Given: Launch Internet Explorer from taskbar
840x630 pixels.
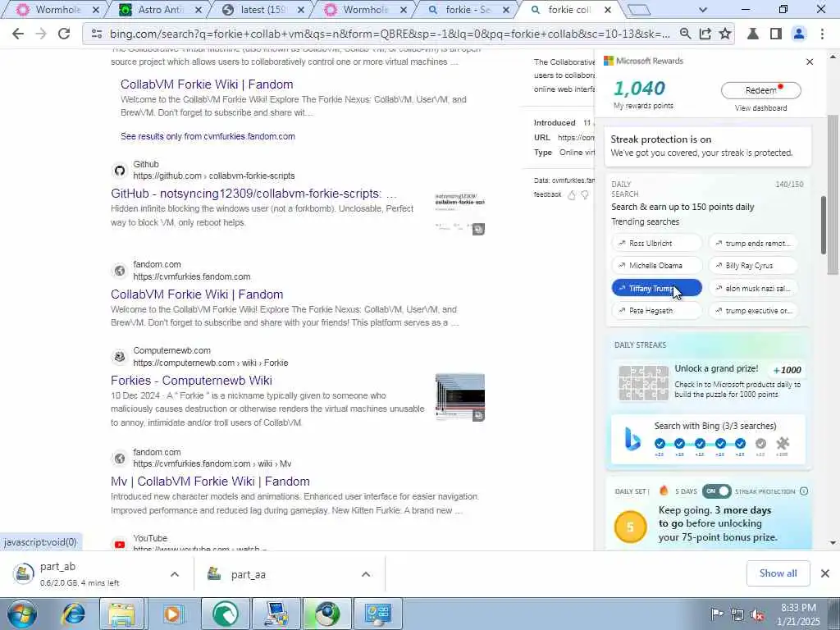Looking at the screenshot, I should [x=73, y=614].
